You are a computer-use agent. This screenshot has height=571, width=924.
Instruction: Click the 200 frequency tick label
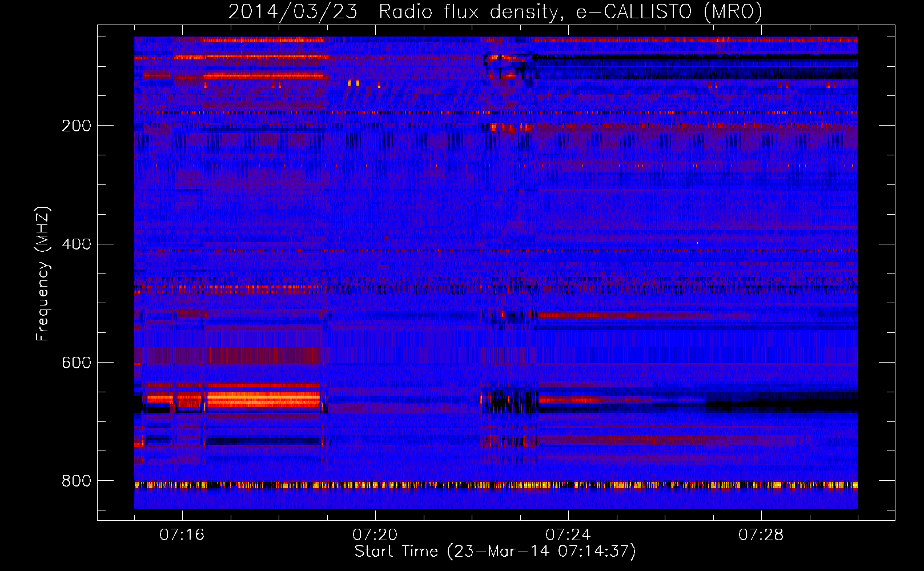click(x=76, y=126)
